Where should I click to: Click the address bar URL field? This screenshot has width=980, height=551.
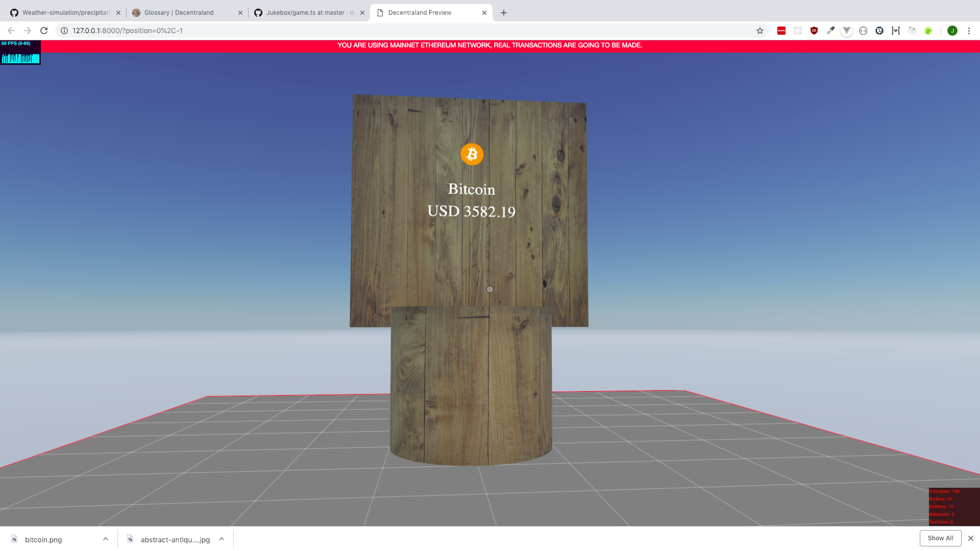[357, 31]
